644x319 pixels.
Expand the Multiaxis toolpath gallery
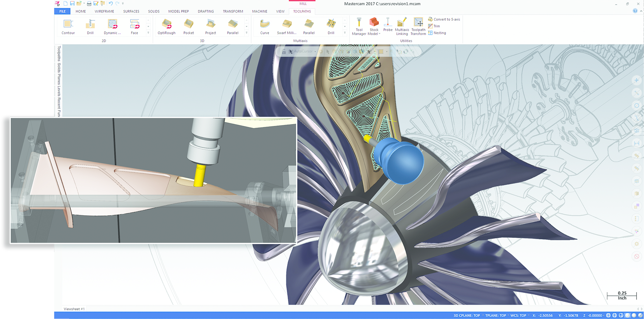345,33
